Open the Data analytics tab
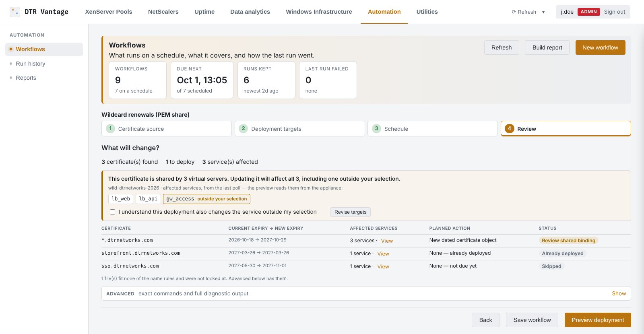The width and height of the screenshot is (644, 334). tap(250, 12)
